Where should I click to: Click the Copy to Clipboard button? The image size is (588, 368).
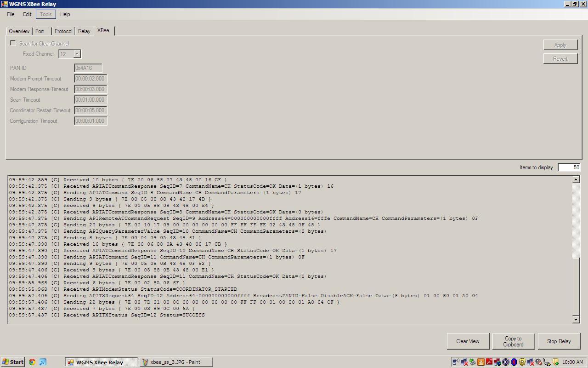[513, 341]
